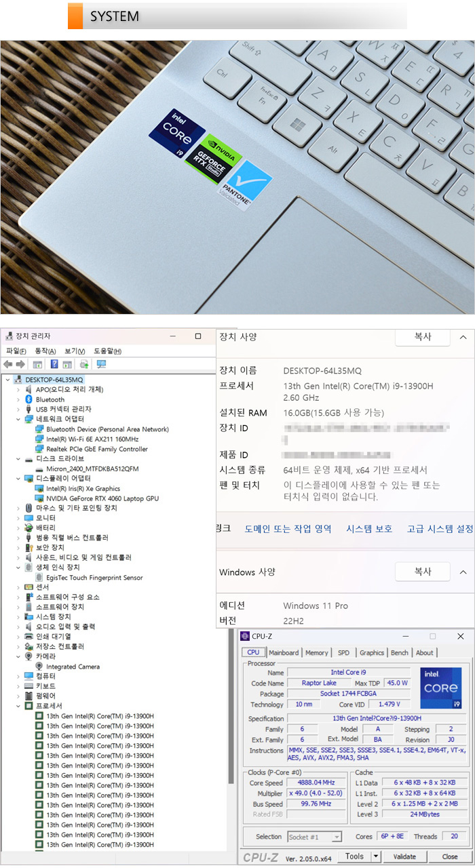This screenshot has width=475, height=868.
Task: Click the blue Help icon in Device Manager toolbar
Action: pos(54,364)
